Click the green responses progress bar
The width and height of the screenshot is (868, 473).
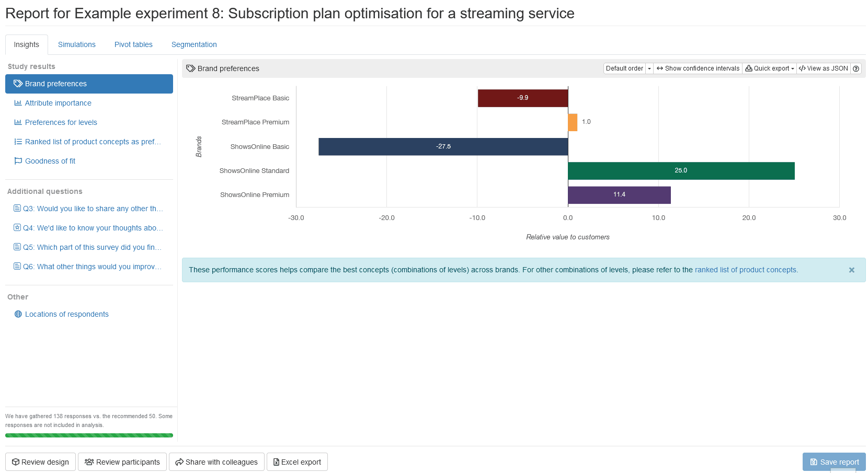coord(89,435)
